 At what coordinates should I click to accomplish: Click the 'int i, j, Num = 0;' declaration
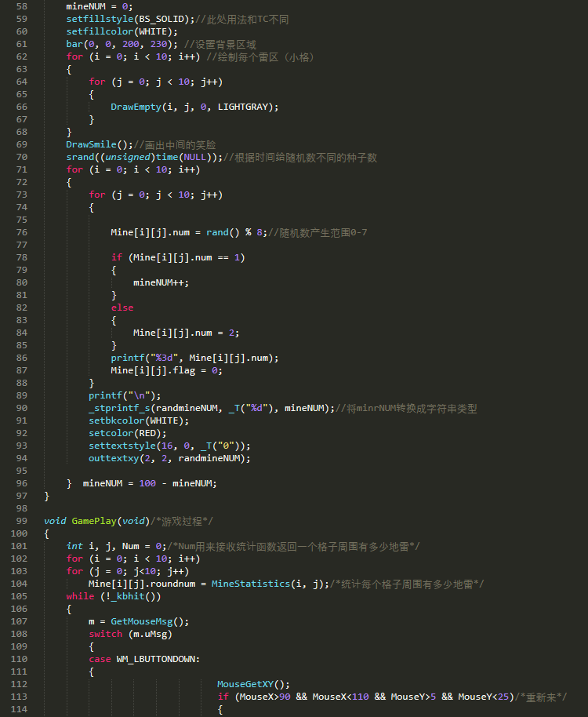(x=117, y=546)
